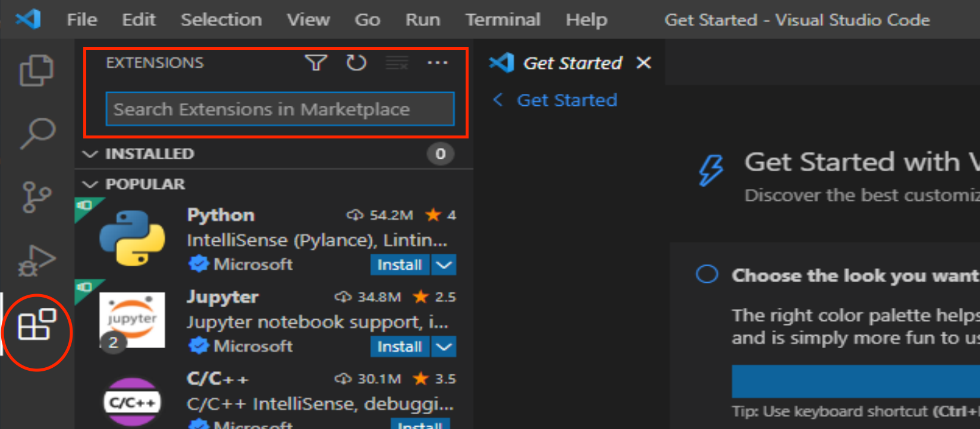Click the lightning bolt Get Started icon
Image resolution: width=980 pixels, height=429 pixels.
tap(711, 171)
